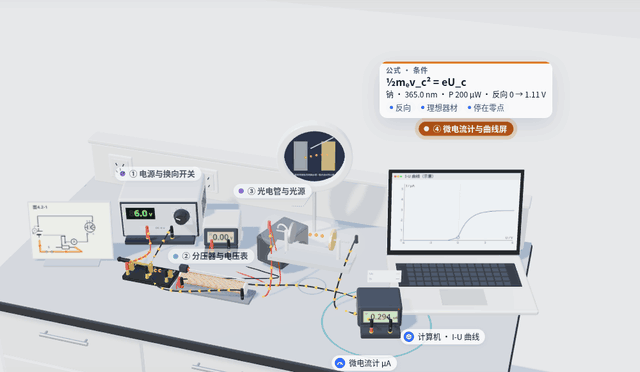Click the 6.0 V power supply display
Viewport: 640px width, 372px height.
[x=140, y=213]
